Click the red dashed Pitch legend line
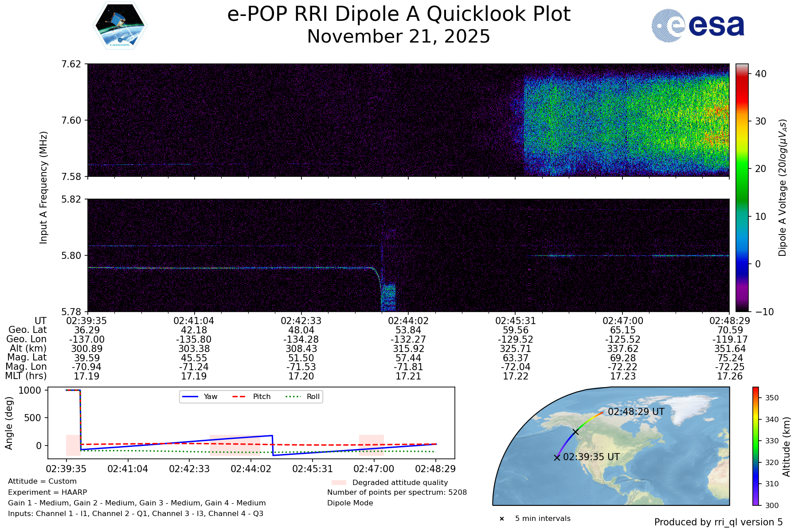The width and height of the screenshot is (798, 532). tap(239, 397)
